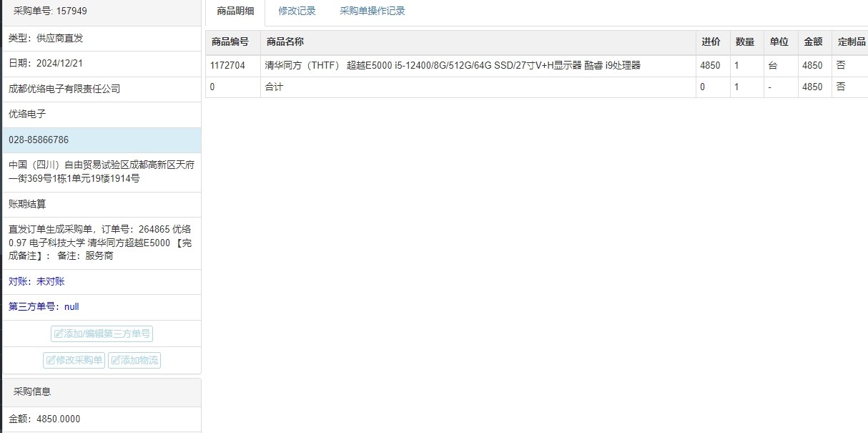
Task: Select product code 1172704
Action: pyautogui.click(x=233, y=66)
